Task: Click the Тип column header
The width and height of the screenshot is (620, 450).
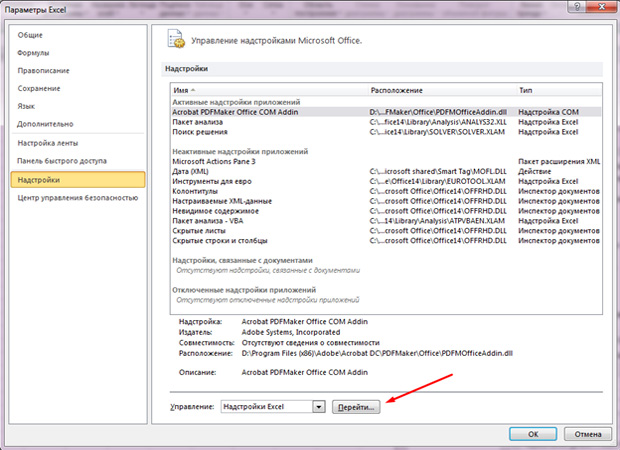Action: [x=559, y=90]
